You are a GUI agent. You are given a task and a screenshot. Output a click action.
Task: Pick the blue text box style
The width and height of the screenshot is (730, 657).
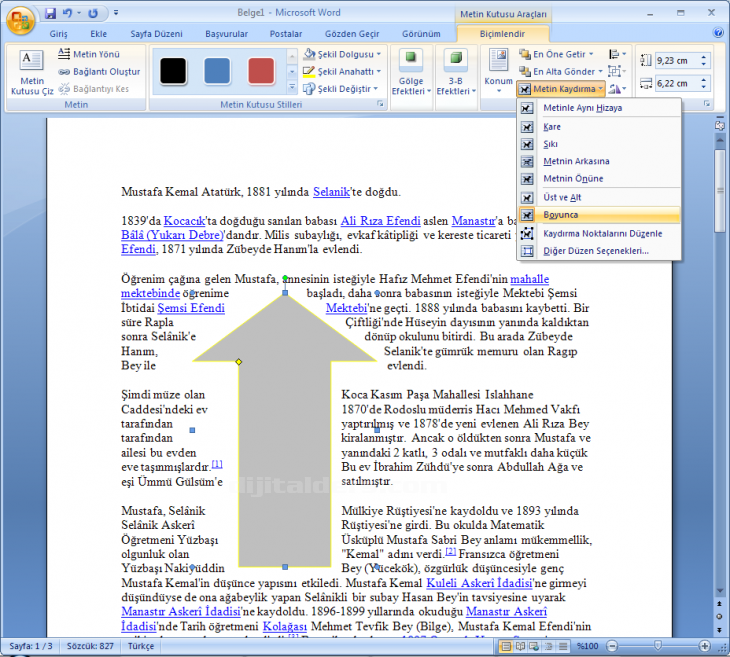coord(217,71)
